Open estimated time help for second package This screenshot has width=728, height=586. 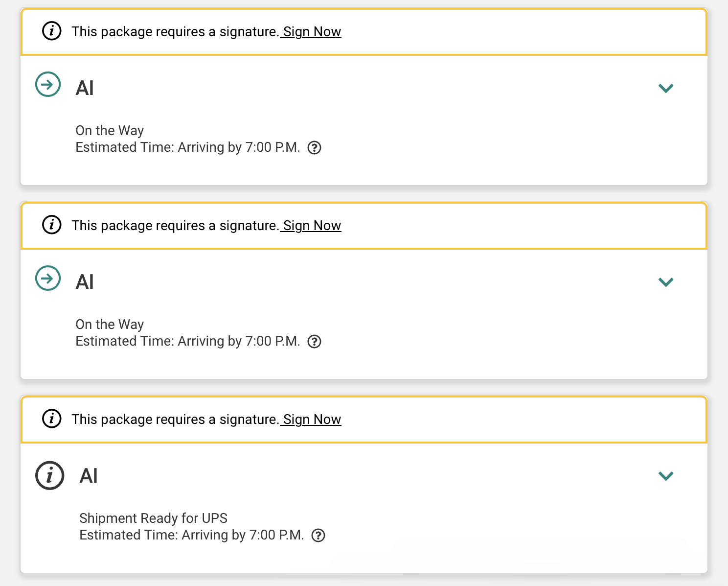pyautogui.click(x=314, y=342)
